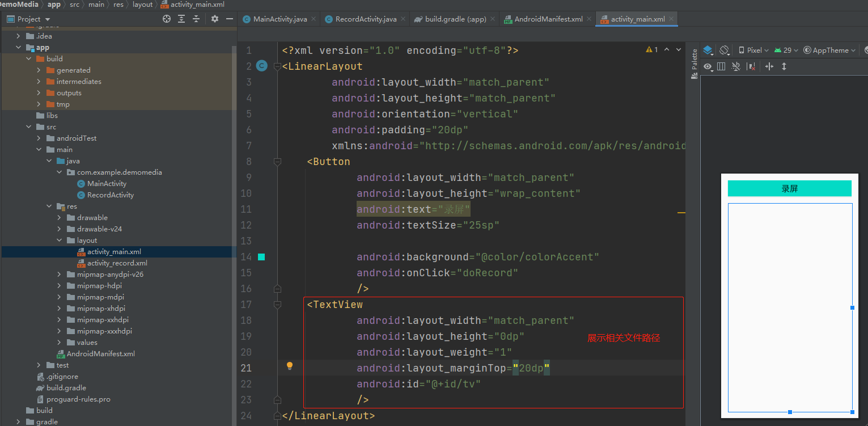Click the columns blueprint icon in design toolbar

click(x=721, y=66)
